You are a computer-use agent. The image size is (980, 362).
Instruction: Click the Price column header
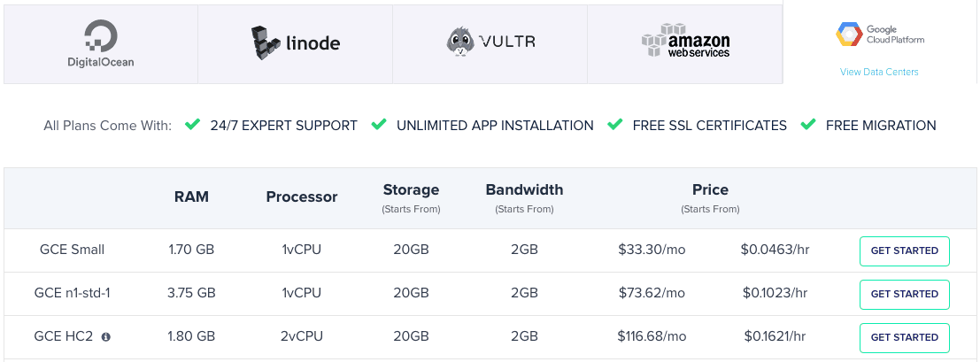tap(710, 189)
